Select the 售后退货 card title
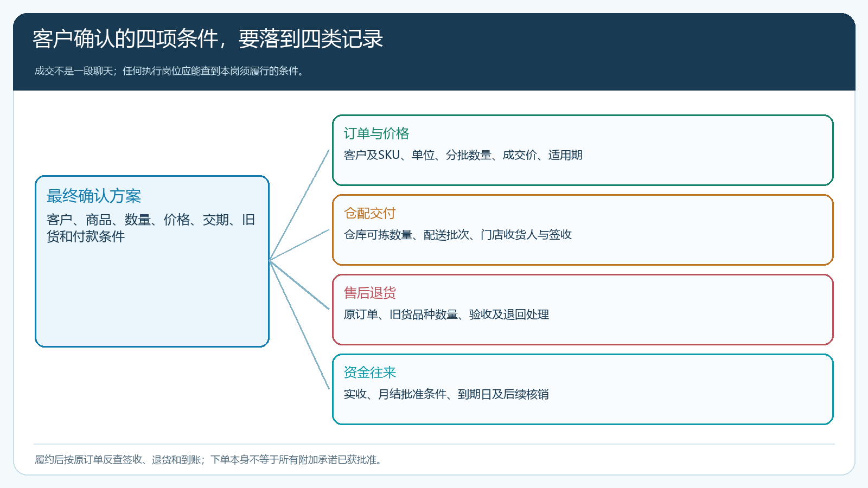The image size is (868, 488). [x=370, y=293]
